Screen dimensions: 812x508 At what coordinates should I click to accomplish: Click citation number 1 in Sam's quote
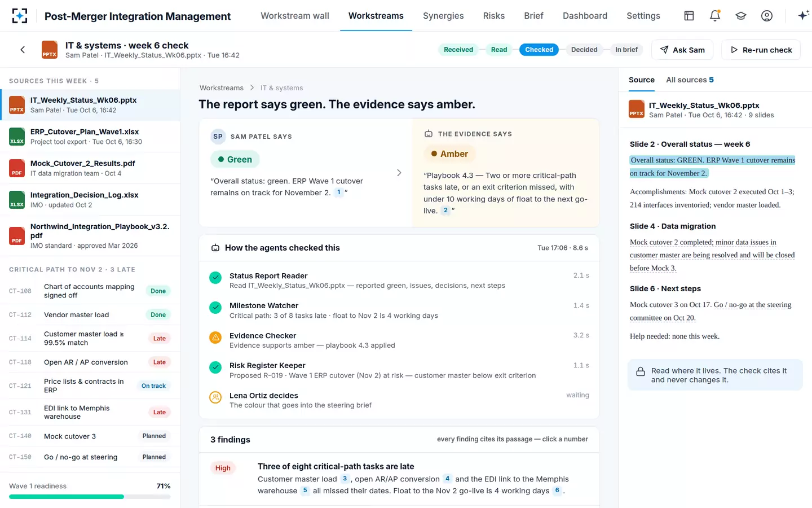tap(338, 192)
